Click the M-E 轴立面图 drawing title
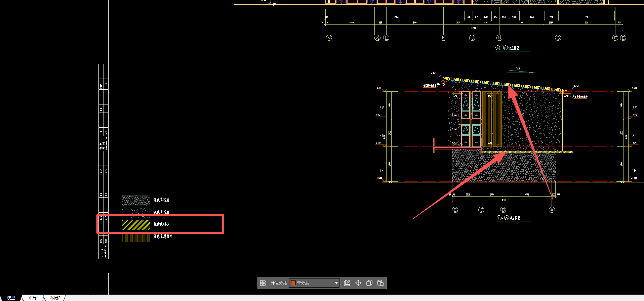 pos(508,48)
